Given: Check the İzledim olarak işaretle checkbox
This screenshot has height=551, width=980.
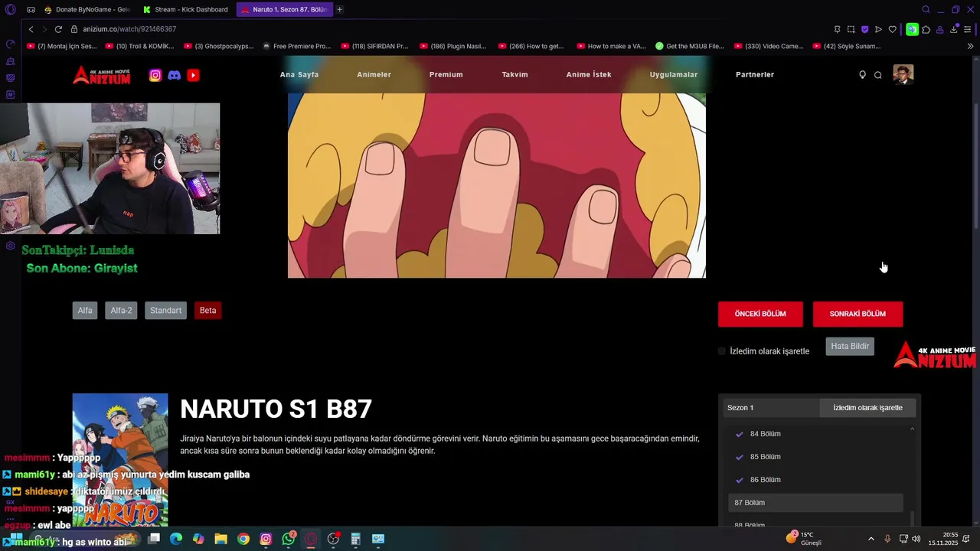Looking at the screenshot, I should click(722, 351).
